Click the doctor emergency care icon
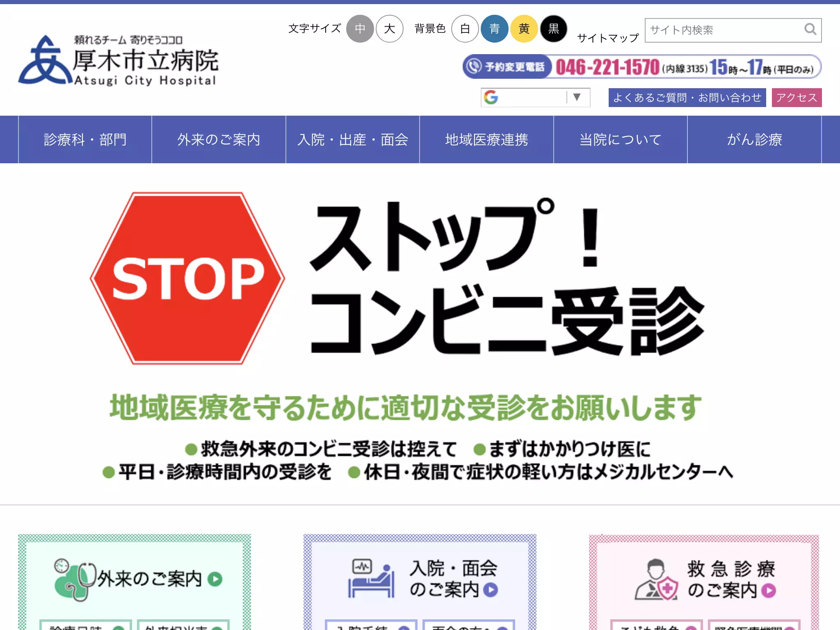Viewport: 840px width, 630px height. pyautogui.click(x=656, y=579)
